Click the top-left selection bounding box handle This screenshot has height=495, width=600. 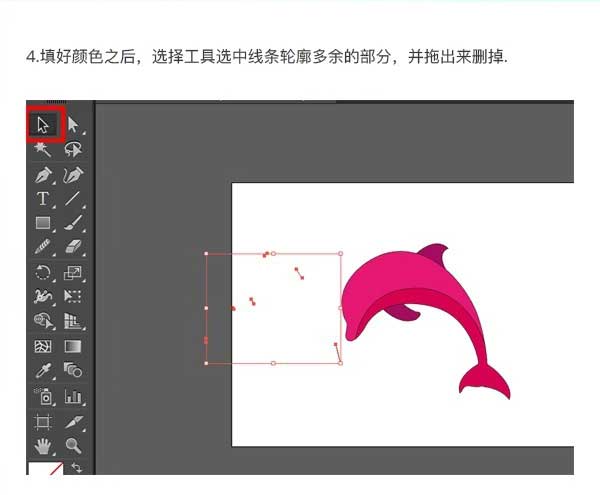[x=206, y=254]
